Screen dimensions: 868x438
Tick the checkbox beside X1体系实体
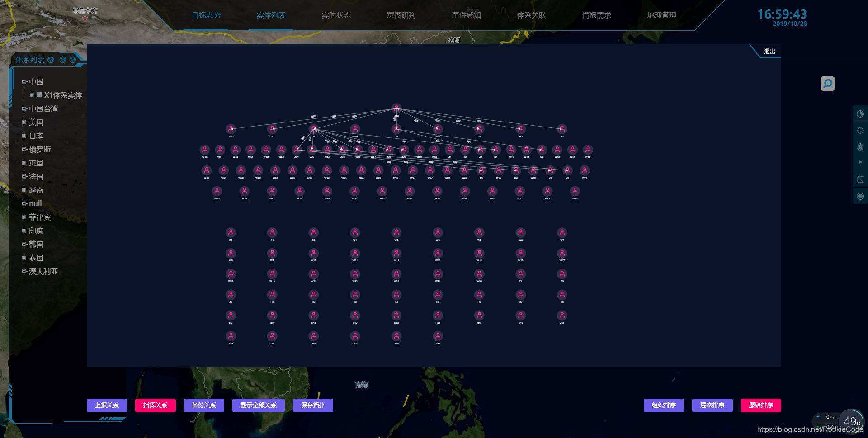point(39,95)
